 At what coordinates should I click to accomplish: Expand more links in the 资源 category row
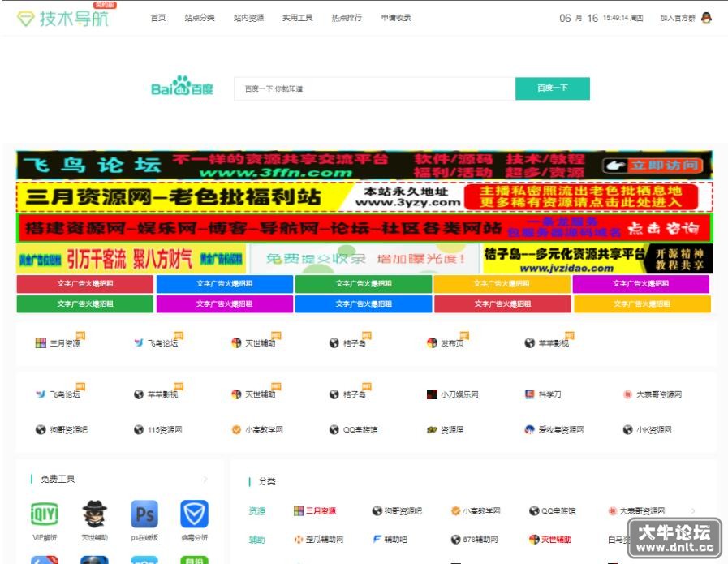(x=693, y=511)
